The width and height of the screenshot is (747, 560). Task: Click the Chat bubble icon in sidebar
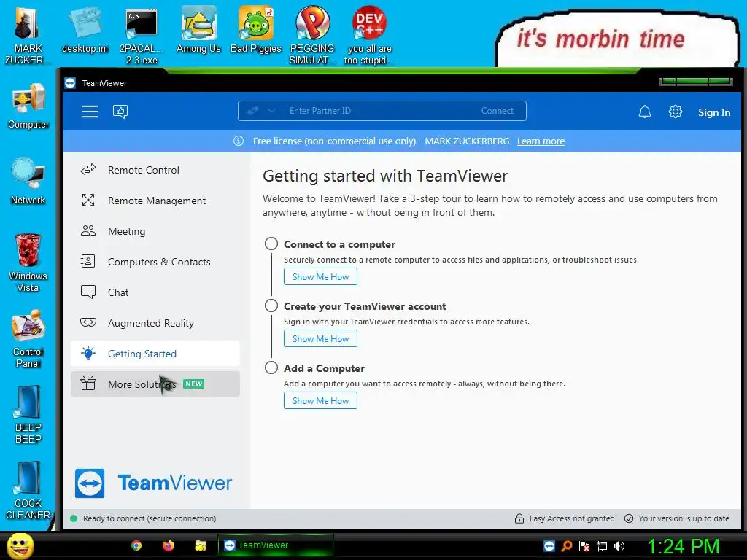[x=88, y=292]
